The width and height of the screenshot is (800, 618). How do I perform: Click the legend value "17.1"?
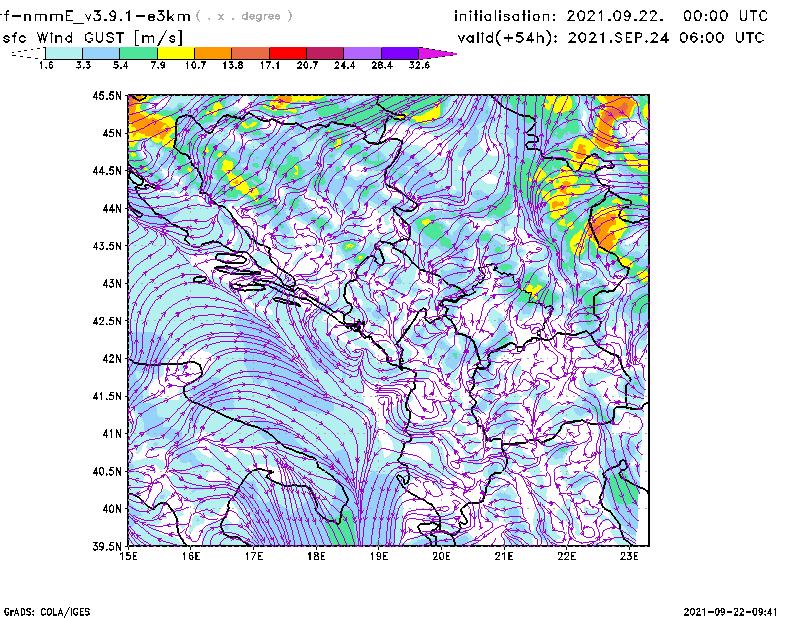coord(270,65)
